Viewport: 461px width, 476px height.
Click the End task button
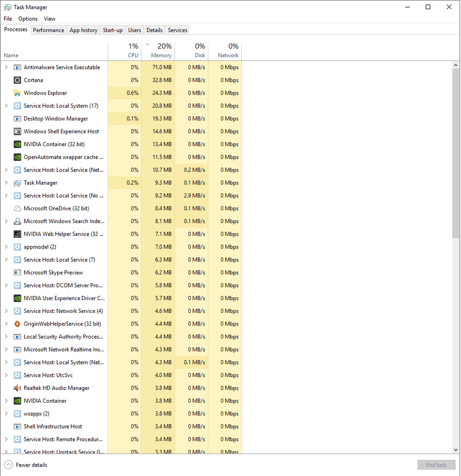coord(436,465)
